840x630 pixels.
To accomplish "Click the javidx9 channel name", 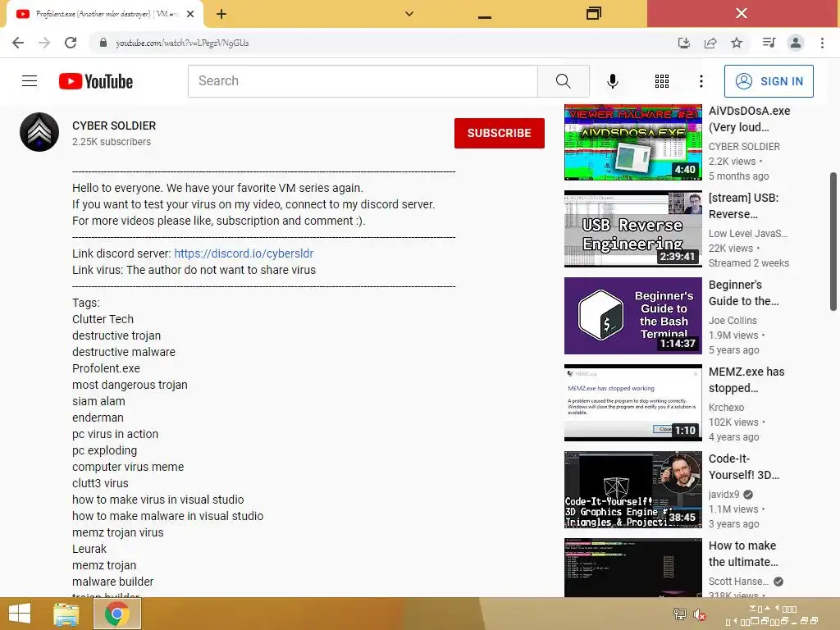I will click(724, 495).
